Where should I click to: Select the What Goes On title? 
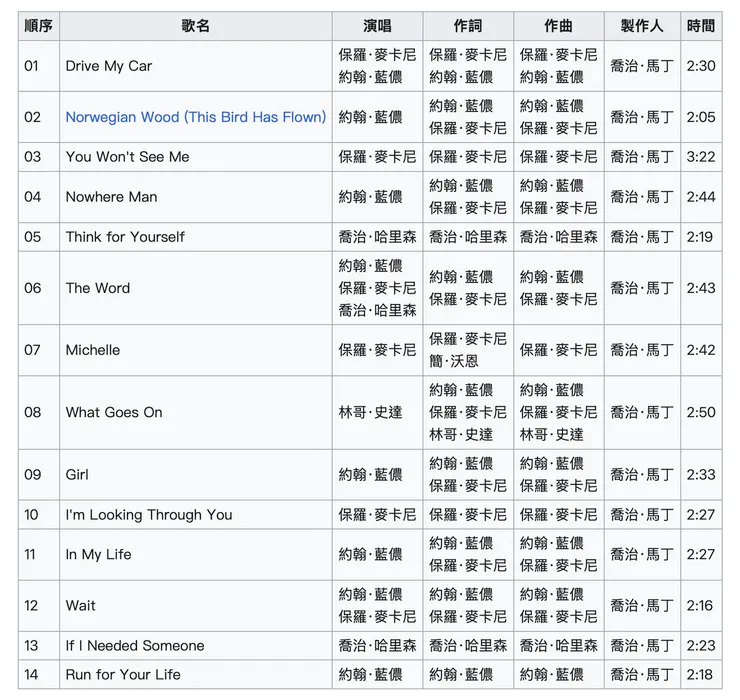tap(114, 413)
